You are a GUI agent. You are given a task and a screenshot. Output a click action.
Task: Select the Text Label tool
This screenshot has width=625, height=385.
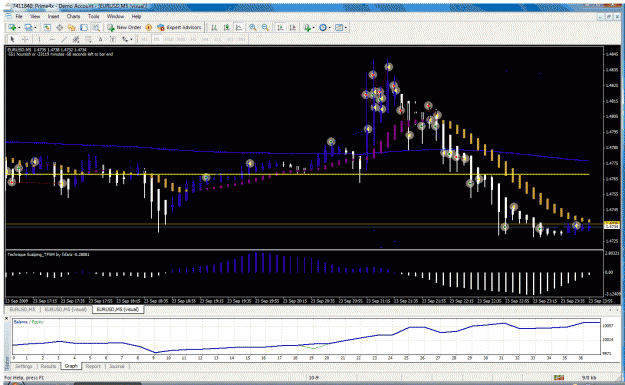(x=113, y=39)
